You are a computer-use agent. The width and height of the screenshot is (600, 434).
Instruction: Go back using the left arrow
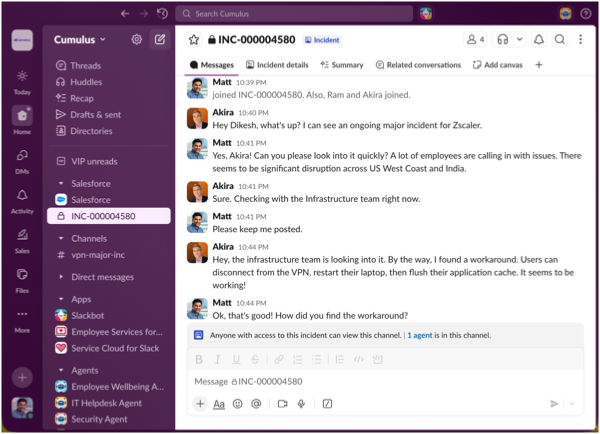tap(125, 14)
